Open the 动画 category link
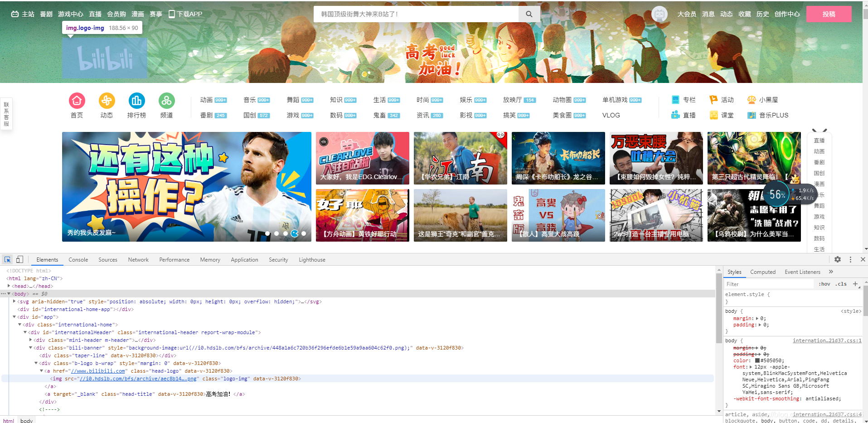This screenshot has height=423, width=868. tap(207, 100)
